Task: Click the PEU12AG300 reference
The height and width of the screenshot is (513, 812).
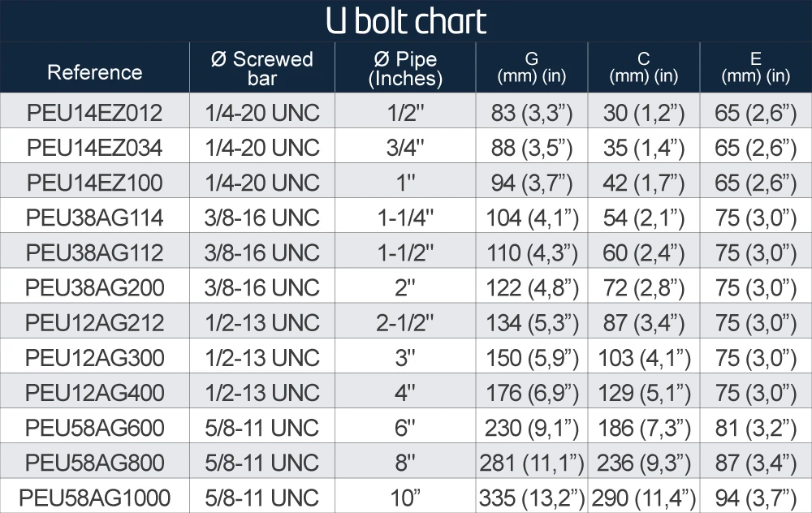Action: [x=95, y=358]
